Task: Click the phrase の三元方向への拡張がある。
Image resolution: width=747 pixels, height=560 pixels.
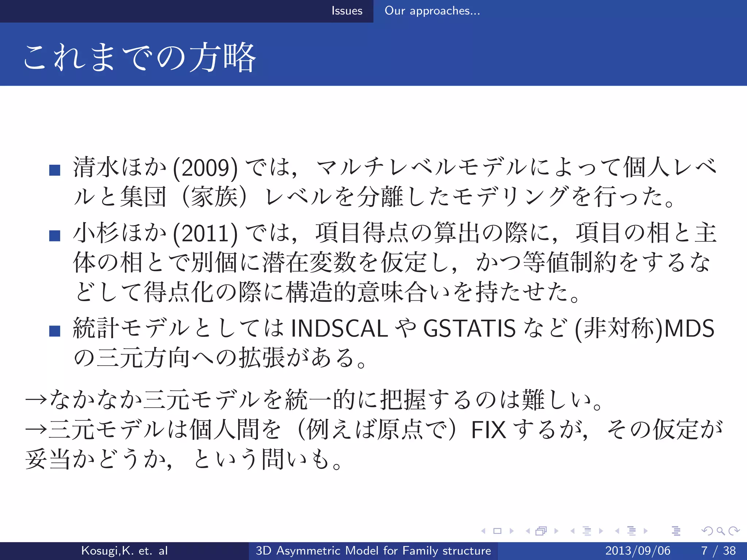Action: pos(220,357)
